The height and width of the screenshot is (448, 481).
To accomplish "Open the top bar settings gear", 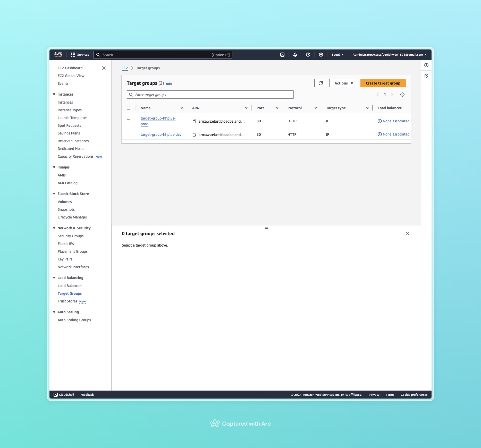I will [321, 55].
